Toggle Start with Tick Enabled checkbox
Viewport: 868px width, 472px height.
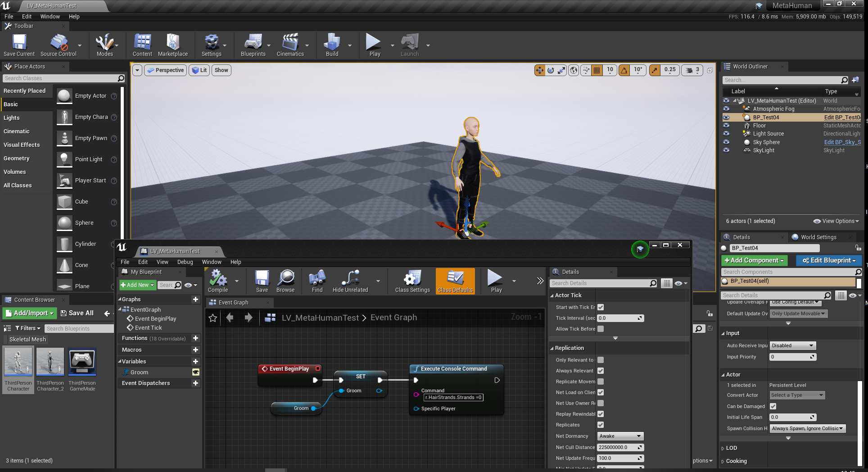click(601, 307)
